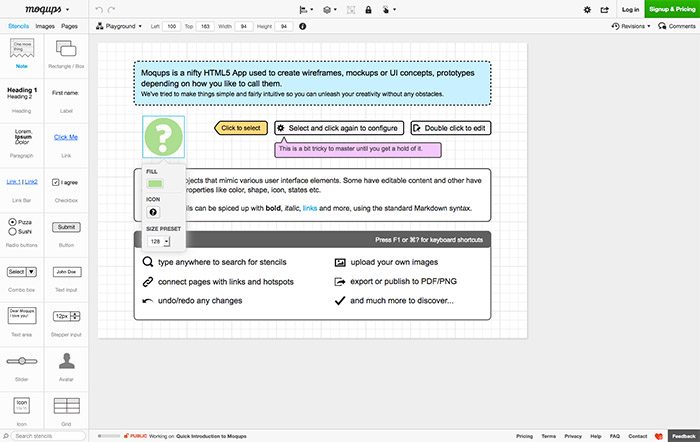Click the redo arrow in top toolbar
This screenshot has width=700, height=442.
tap(113, 9)
